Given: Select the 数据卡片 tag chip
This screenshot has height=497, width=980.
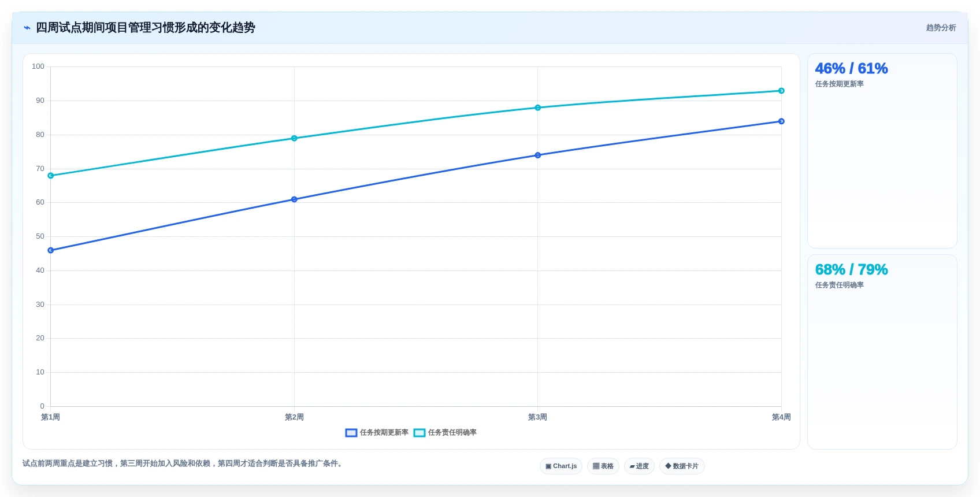Looking at the screenshot, I should pyautogui.click(x=682, y=466).
